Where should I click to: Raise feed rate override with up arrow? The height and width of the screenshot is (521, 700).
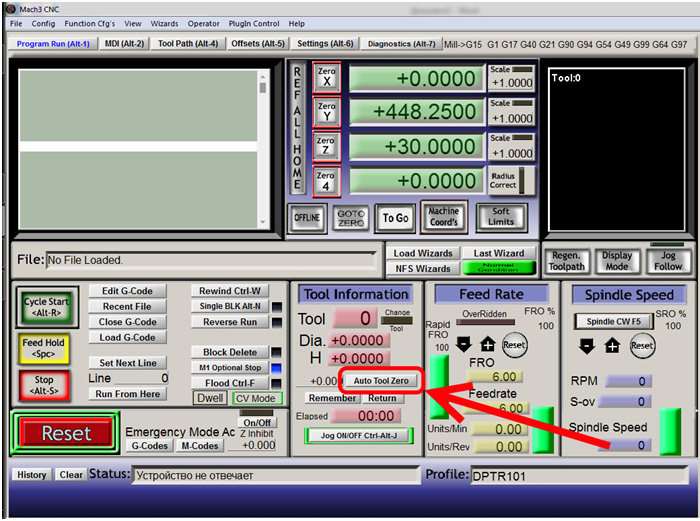click(x=488, y=344)
